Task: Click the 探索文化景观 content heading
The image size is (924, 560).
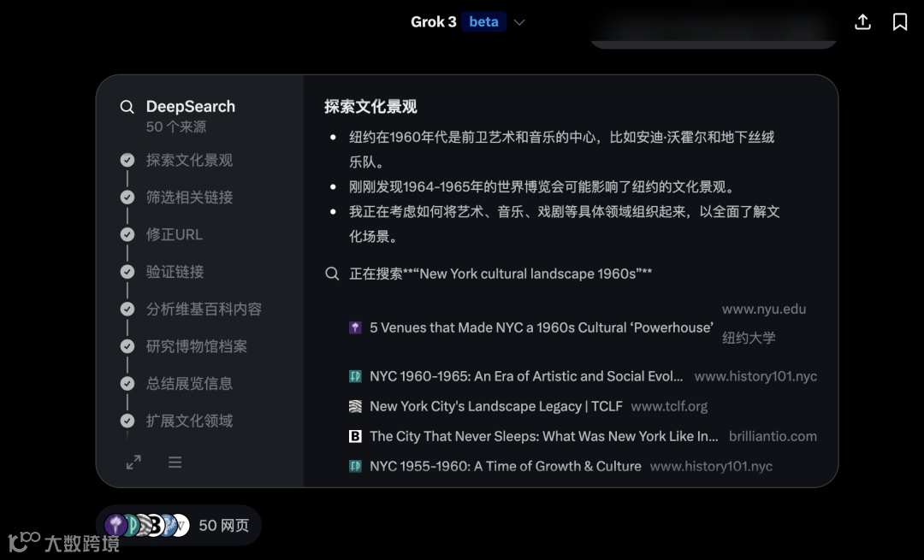Action: coord(370,107)
